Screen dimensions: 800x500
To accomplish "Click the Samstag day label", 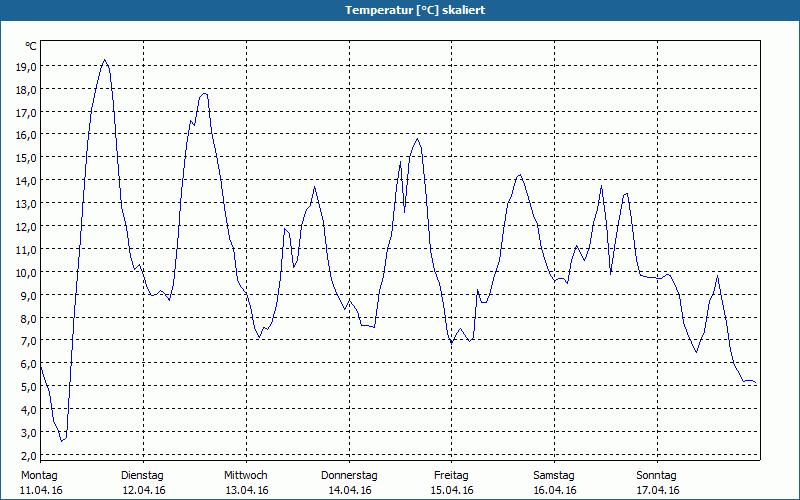I will click(554, 476).
